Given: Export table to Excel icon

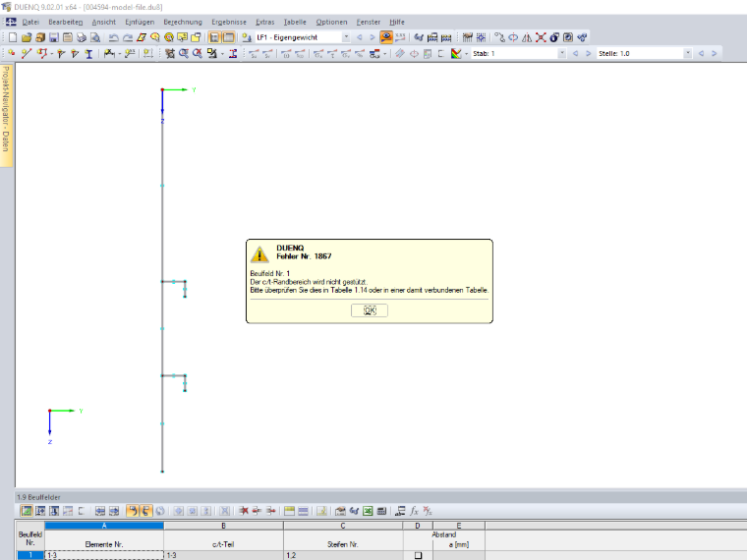Looking at the screenshot, I should pos(368,511).
